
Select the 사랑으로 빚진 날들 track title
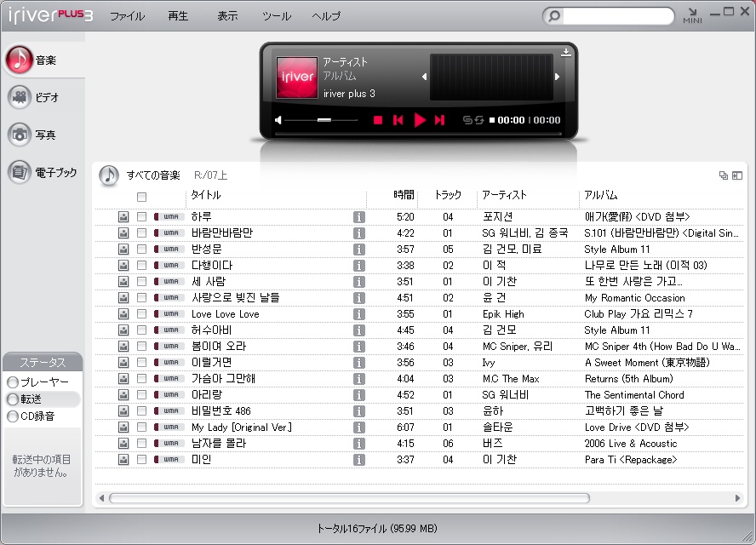coord(235,297)
